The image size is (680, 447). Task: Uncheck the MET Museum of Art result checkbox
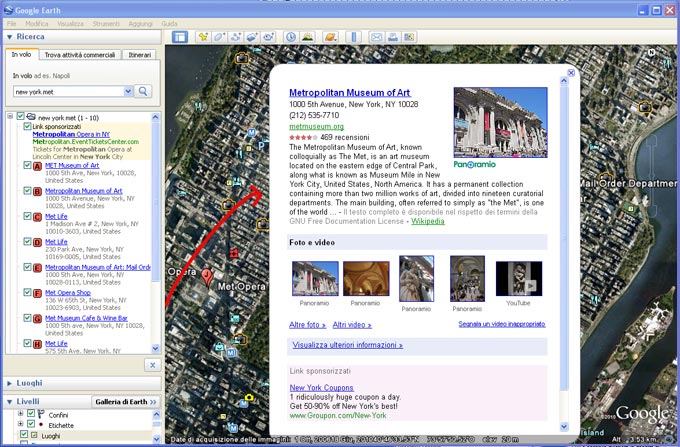coord(27,165)
